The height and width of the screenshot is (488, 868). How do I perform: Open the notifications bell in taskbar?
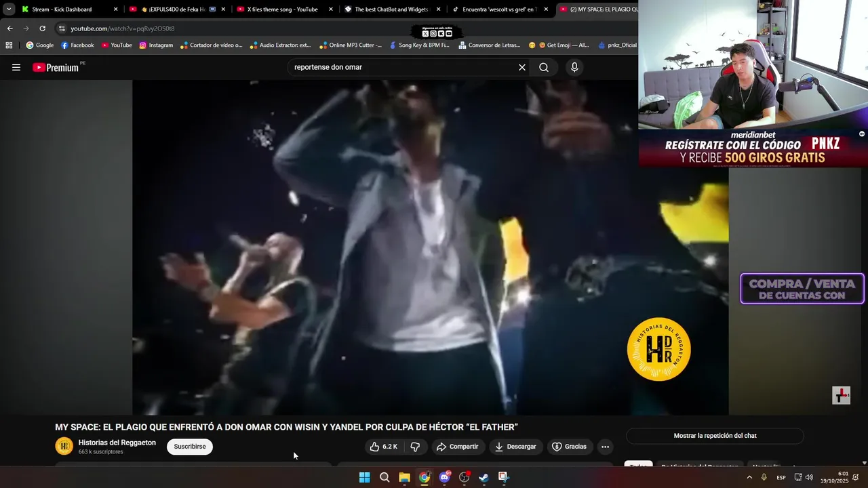pyautogui.click(x=856, y=477)
